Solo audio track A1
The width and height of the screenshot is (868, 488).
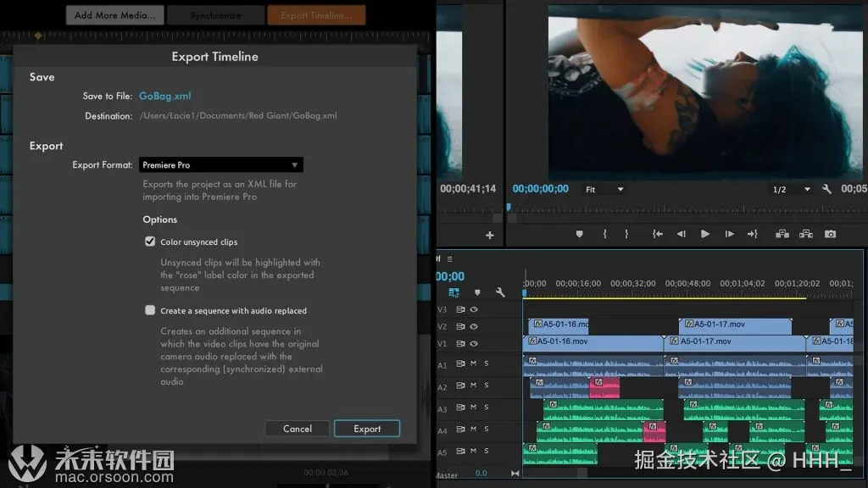[487, 363]
